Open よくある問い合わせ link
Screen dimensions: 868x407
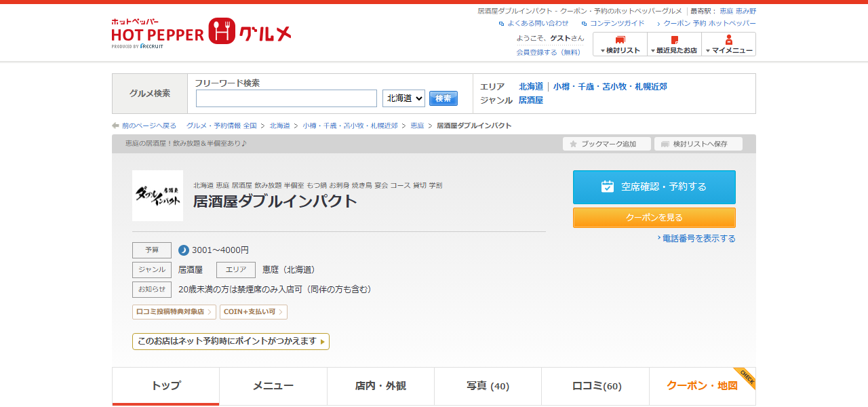coord(538,23)
